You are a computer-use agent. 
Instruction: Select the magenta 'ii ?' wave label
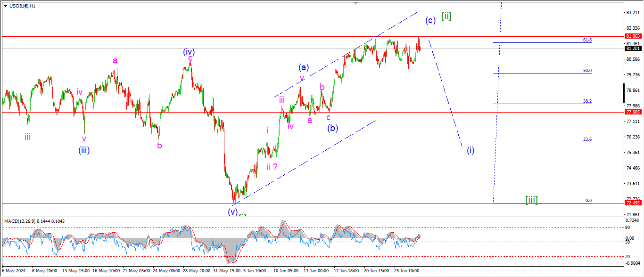click(272, 166)
